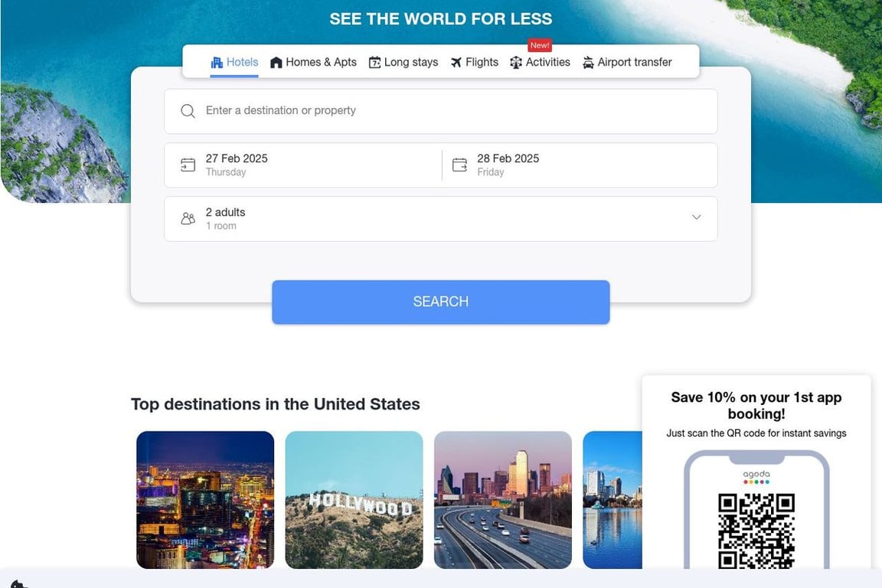The width and height of the screenshot is (882, 588).
Task: Click the guests people icon
Action: [188, 218]
